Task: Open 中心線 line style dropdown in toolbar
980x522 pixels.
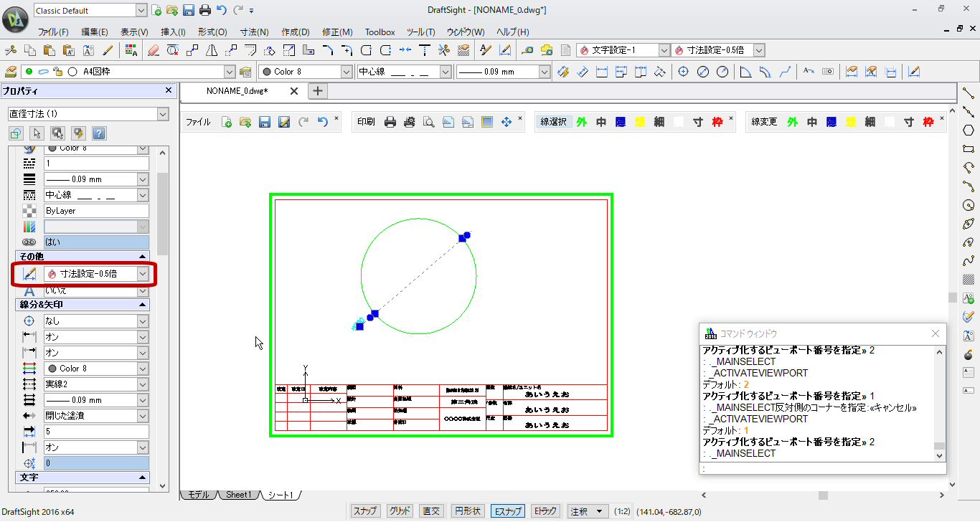Action: pyautogui.click(x=445, y=72)
